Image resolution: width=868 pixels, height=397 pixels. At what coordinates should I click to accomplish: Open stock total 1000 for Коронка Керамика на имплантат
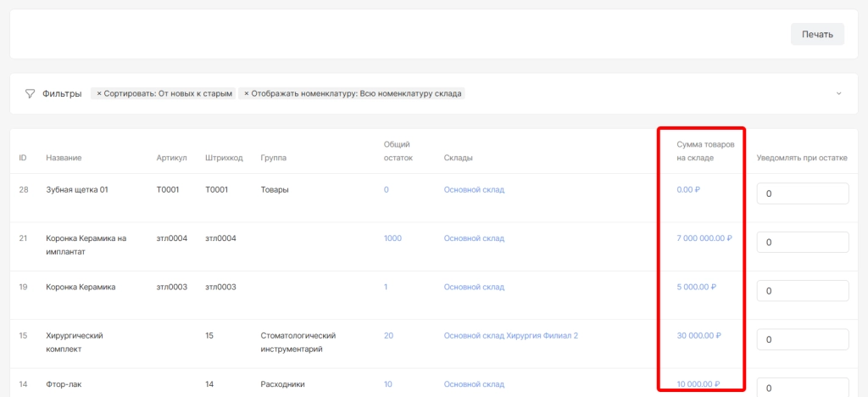(392, 238)
